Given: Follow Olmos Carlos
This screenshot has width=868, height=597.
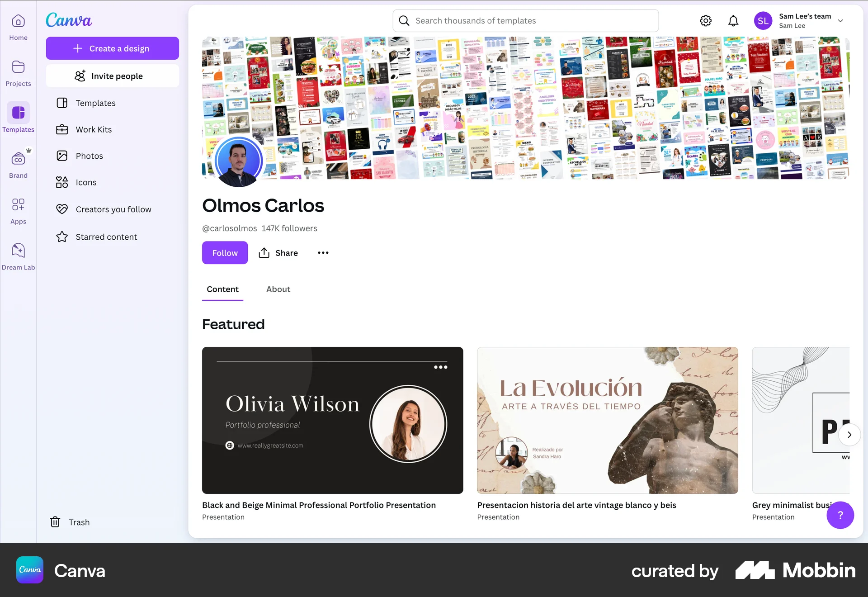Looking at the screenshot, I should pos(225,252).
